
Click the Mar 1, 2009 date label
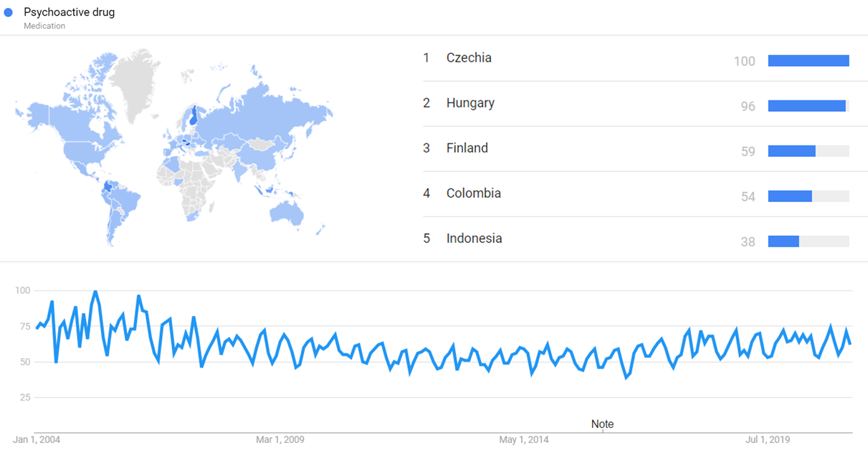[x=280, y=439]
